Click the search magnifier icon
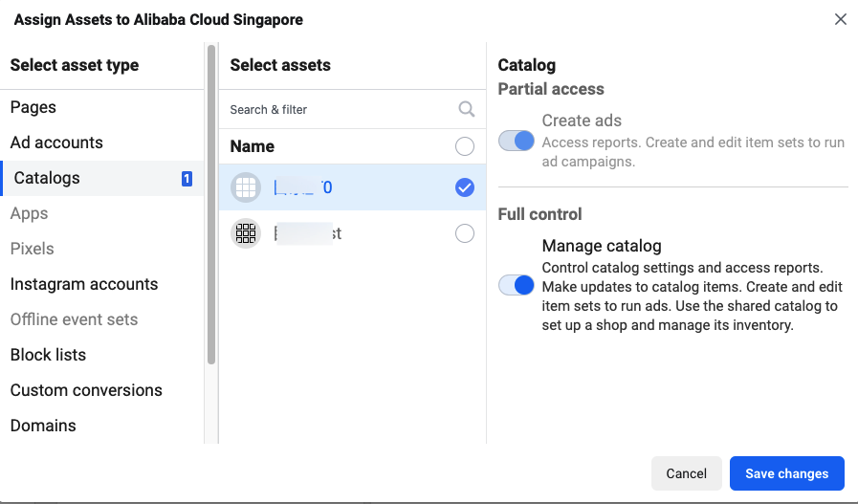The image size is (858, 504). 467,109
